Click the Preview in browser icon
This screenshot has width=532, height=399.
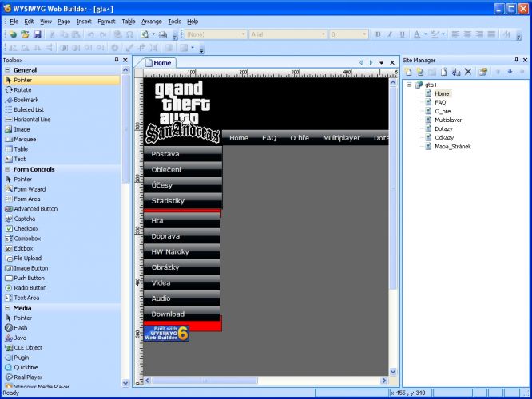pos(145,34)
